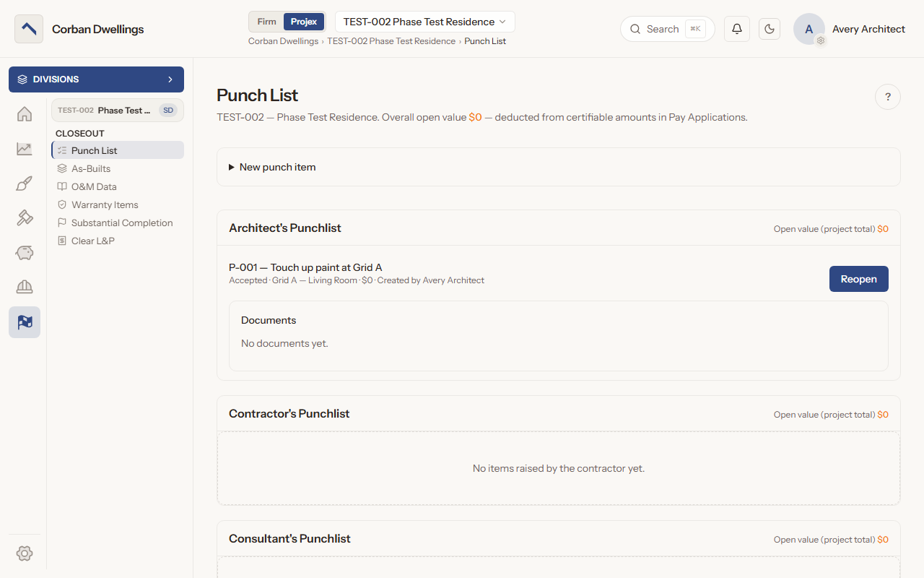Expand the New punch item section
This screenshot has height=578, width=924.
click(x=559, y=167)
